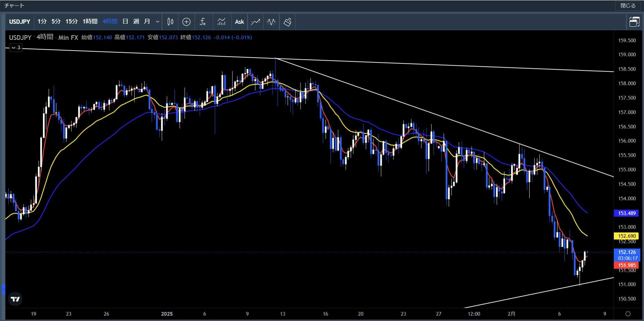Viewport: 644px width, 321px height.
Task: Switch to the 15分 timeframe
Action: click(x=71, y=22)
